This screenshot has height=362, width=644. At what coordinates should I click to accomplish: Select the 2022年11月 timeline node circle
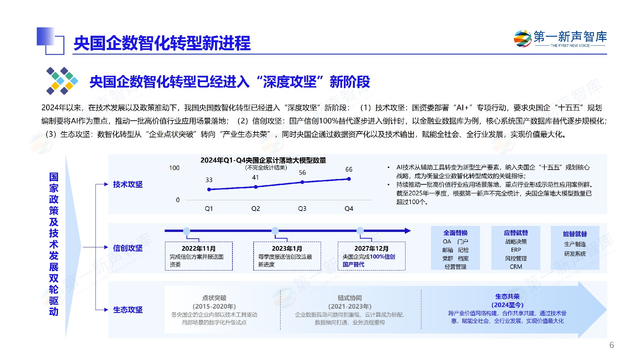pos(187,230)
